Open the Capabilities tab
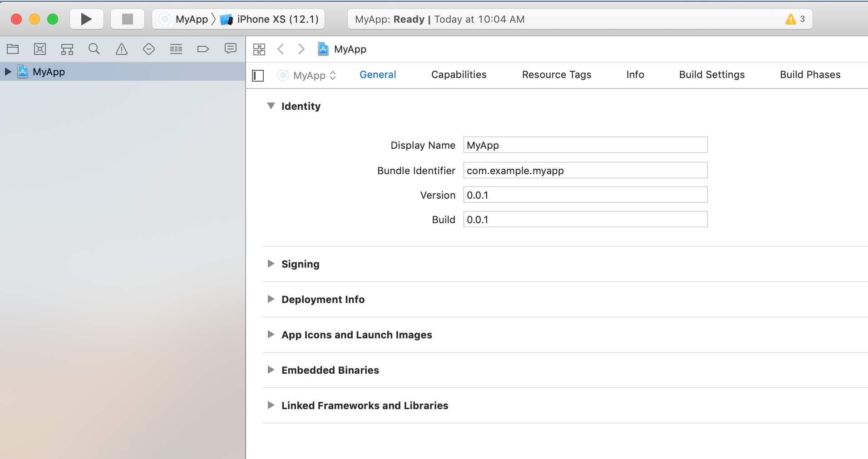Viewport: 868px width, 459px height. [x=459, y=74]
